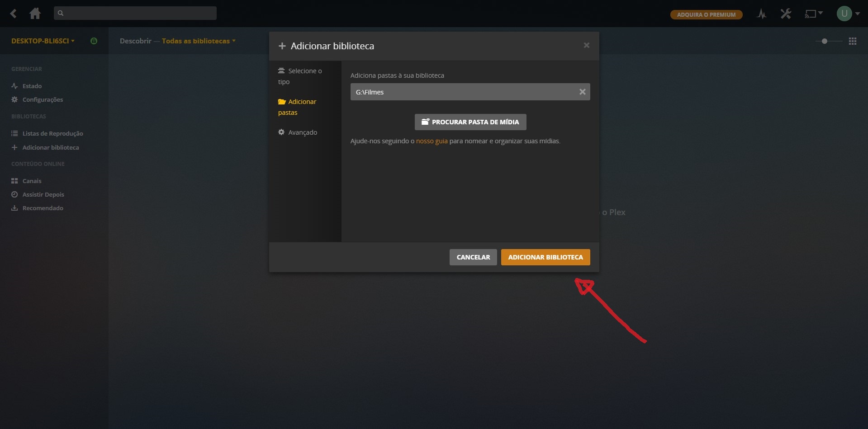Click the Configurações gear icon
Image resolution: width=868 pixels, height=429 pixels.
coord(14,99)
